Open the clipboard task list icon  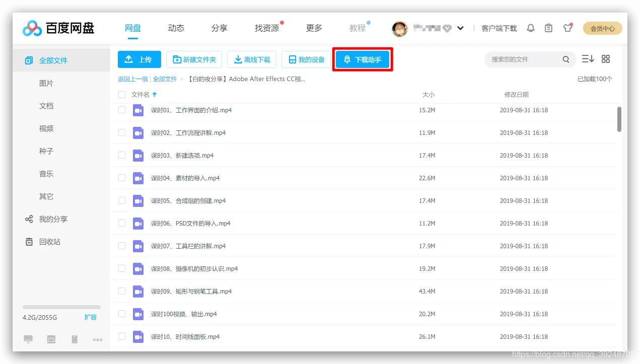[549, 28]
